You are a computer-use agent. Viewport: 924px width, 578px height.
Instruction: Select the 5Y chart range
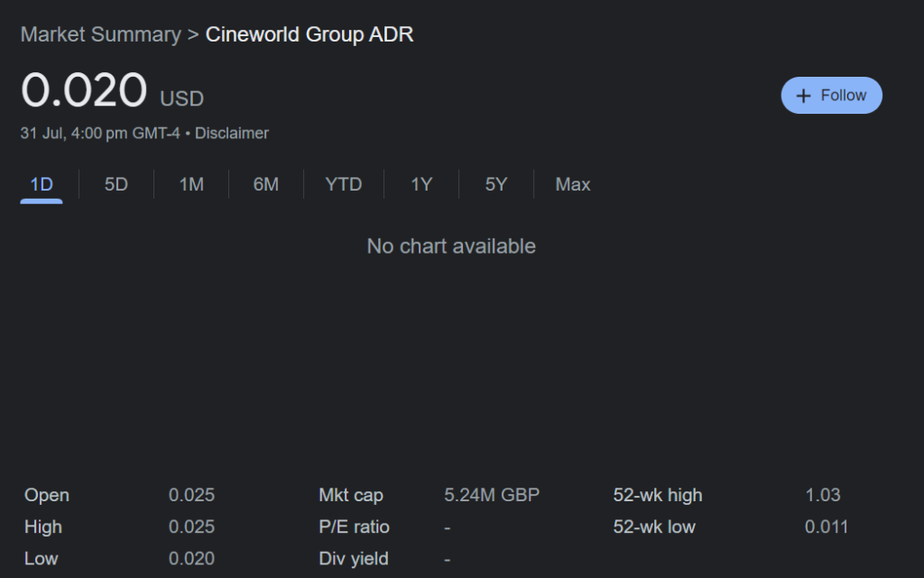tap(496, 184)
